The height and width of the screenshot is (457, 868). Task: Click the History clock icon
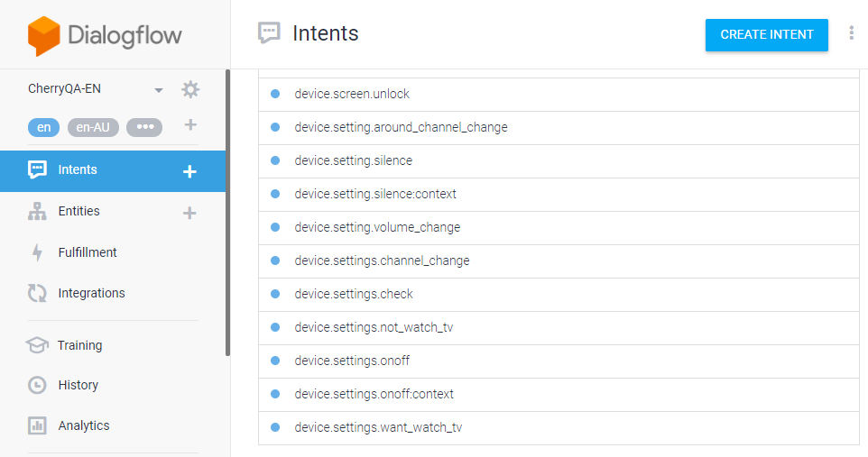coord(37,385)
